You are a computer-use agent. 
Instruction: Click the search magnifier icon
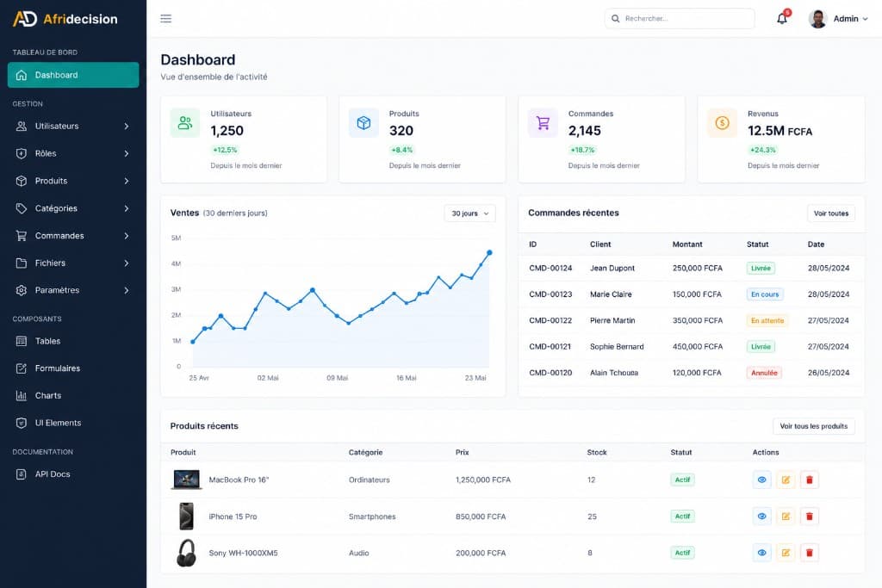point(615,19)
